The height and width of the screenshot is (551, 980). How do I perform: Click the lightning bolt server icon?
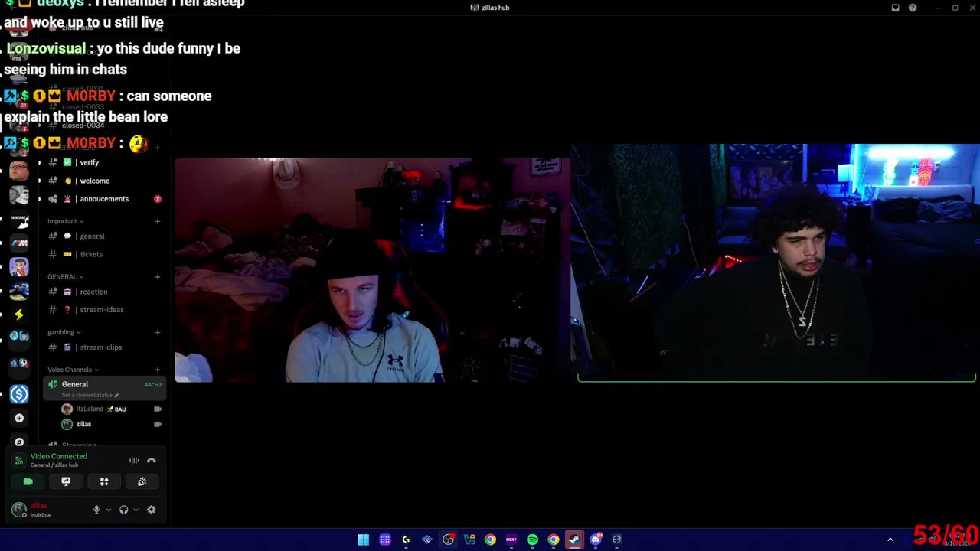[x=19, y=314]
